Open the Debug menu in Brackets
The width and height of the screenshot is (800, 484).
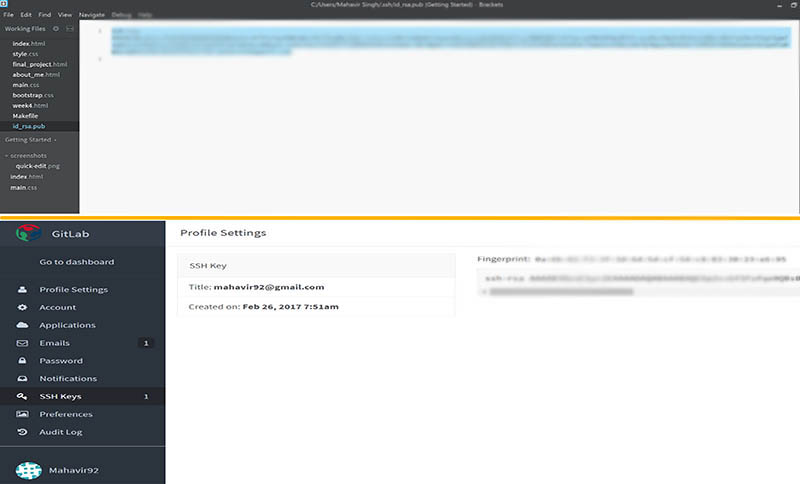pos(121,15)
